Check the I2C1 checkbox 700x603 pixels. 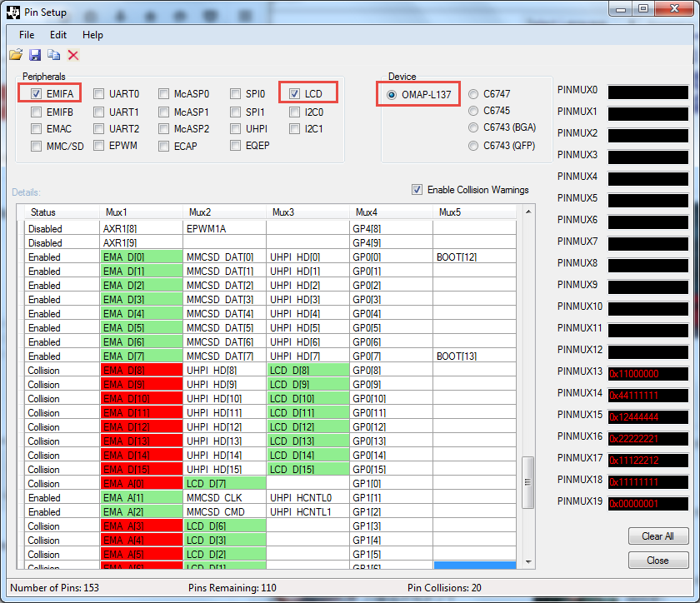tap(294, 129)
